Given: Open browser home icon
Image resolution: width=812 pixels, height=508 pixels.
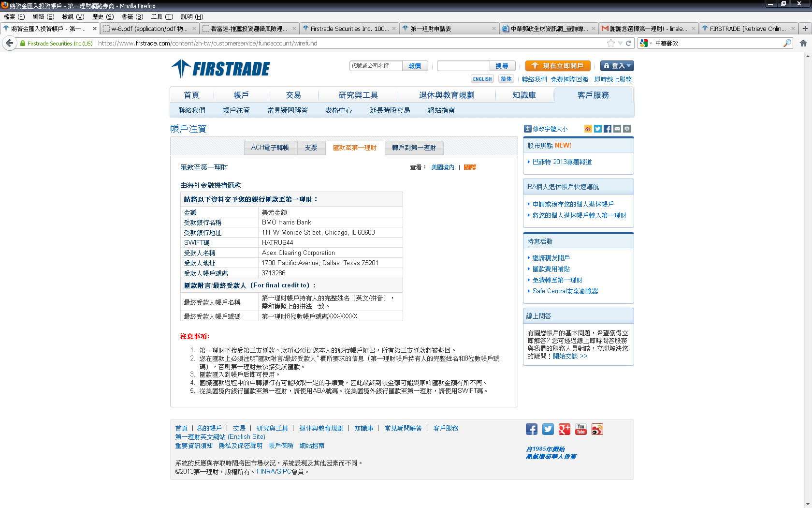Looking at the screenshot, I should (x=803, y=43).
